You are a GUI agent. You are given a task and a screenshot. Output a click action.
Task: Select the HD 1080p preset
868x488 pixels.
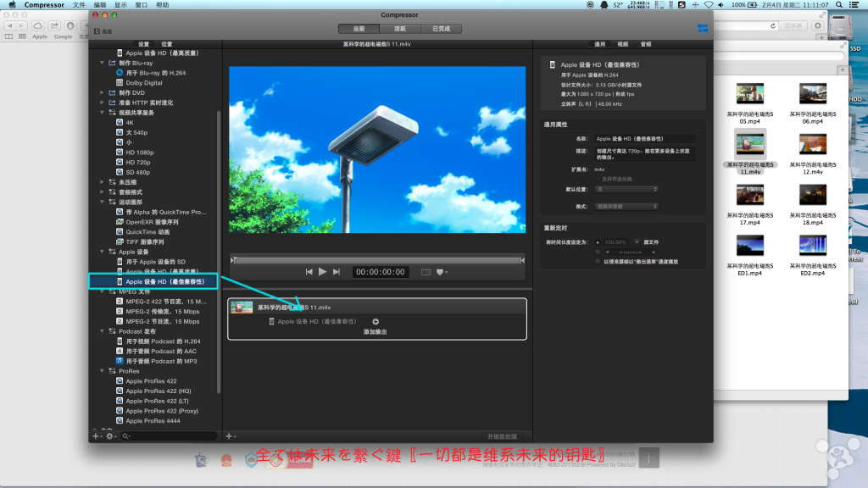(x=140, y=152)
